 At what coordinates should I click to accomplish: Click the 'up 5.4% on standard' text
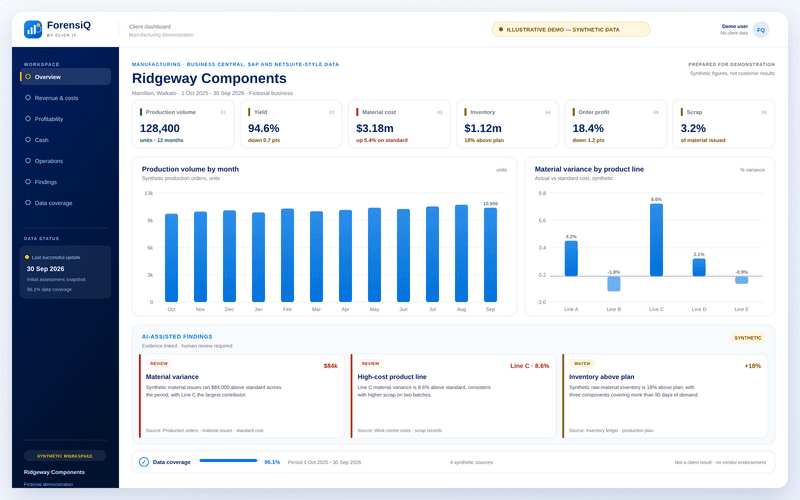(382, 140)
